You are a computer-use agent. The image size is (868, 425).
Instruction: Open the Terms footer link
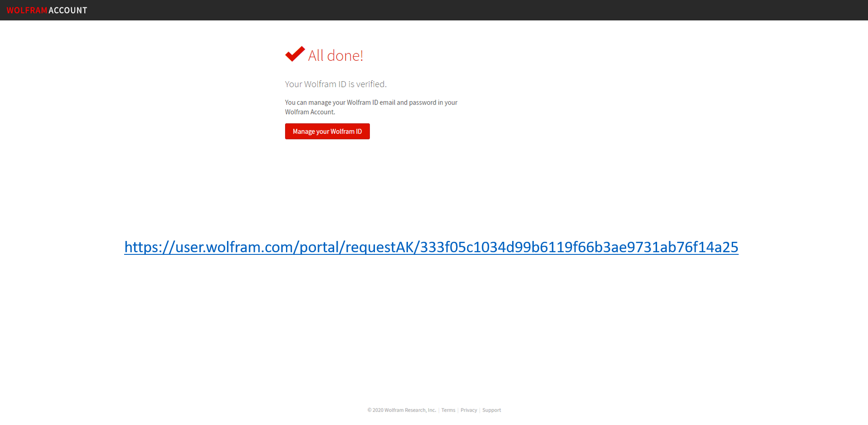(x=448, y=410)
